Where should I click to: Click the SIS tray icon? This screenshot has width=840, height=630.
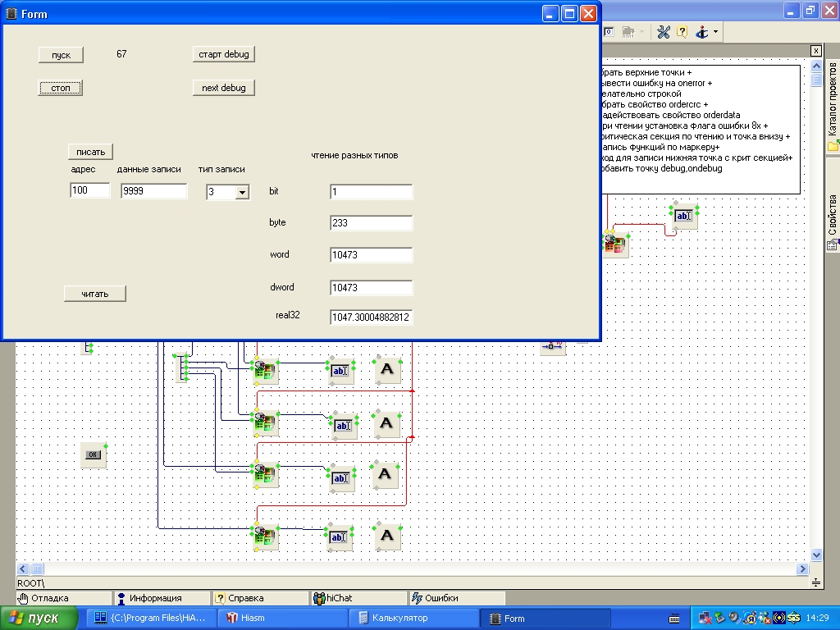pyautogui.click(x=793, y=619)
